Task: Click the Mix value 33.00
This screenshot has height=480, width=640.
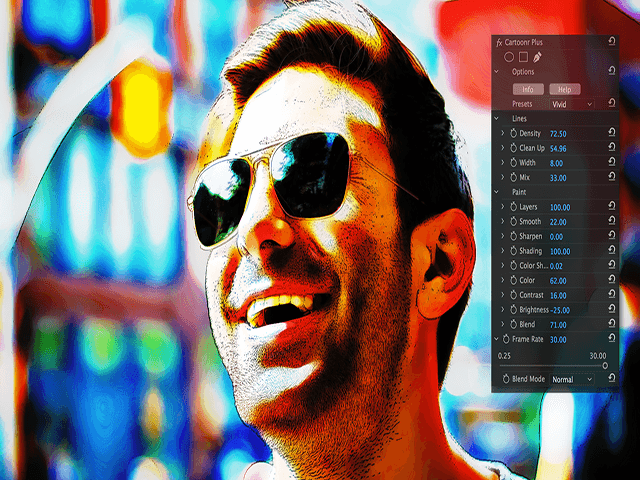Action: pos(558,178)
